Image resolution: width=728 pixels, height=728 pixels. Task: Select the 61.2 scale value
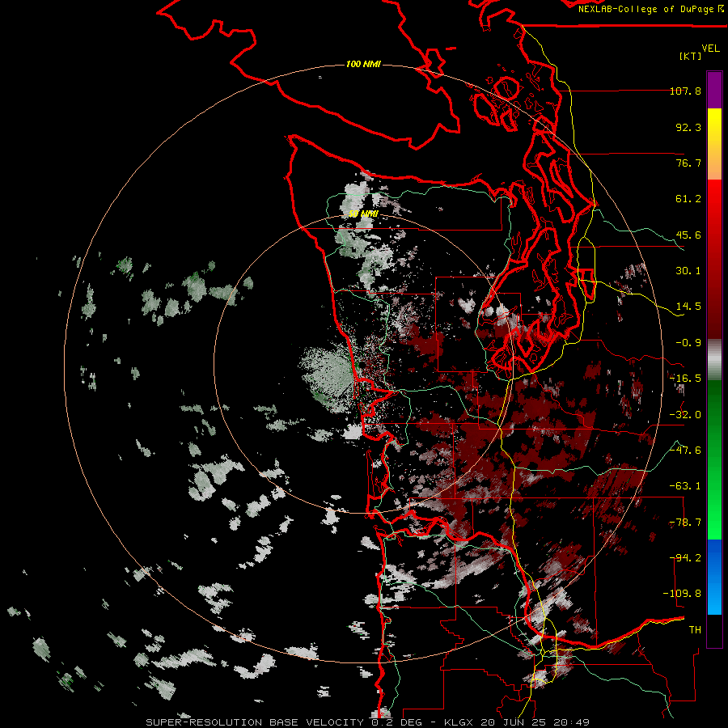tap(688, 199)
